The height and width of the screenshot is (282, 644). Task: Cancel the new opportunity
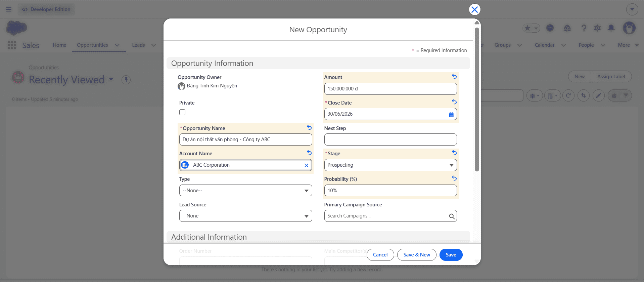coord(380,255)
